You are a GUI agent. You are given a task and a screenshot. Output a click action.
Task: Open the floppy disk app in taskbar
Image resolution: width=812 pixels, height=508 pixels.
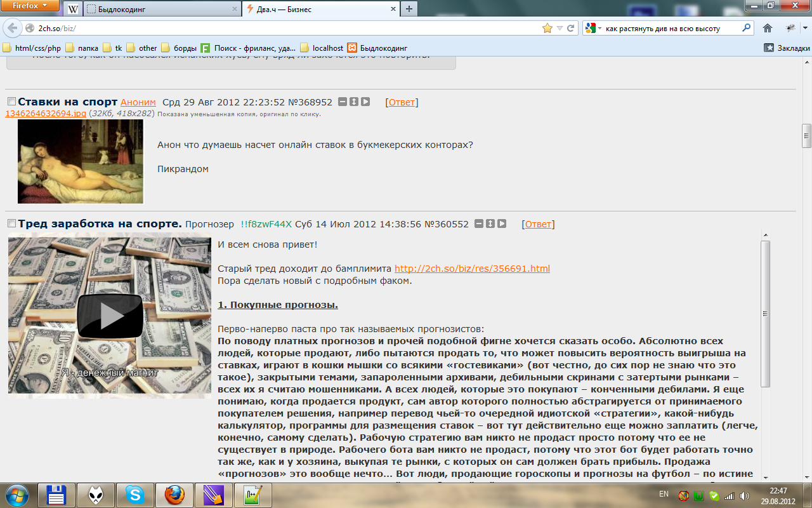pos(56,495)
